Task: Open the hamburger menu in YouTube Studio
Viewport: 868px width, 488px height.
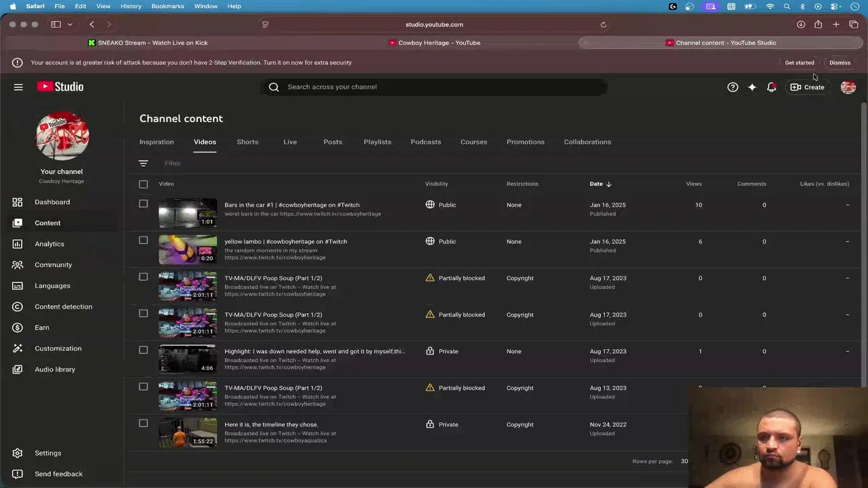Action: pos(18,87)
